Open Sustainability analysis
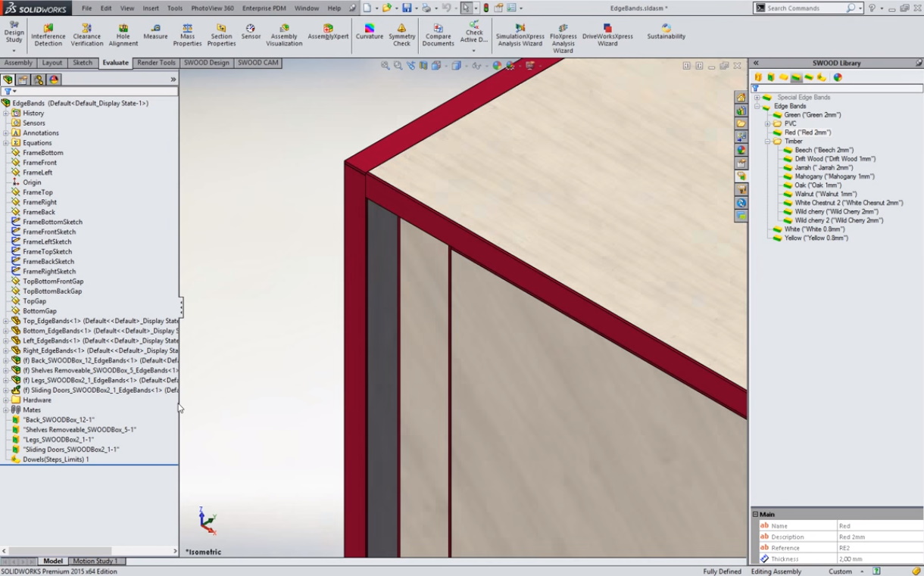This screenshot has height=576, width=924. point(666,32)
